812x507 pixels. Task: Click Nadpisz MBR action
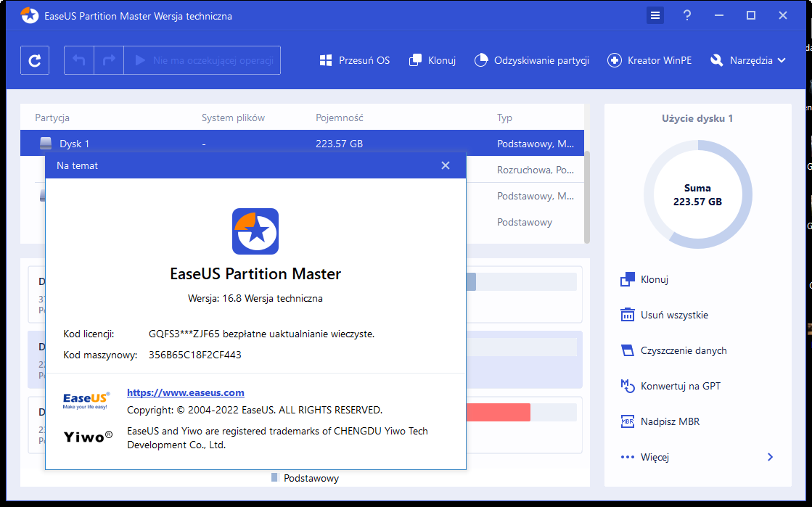click(660, 421)
